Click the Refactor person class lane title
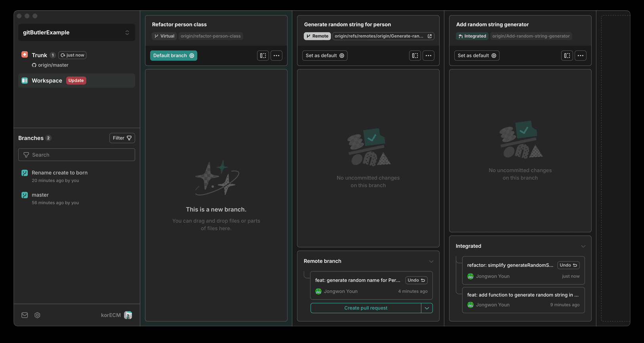 click(x=179, y=25)
